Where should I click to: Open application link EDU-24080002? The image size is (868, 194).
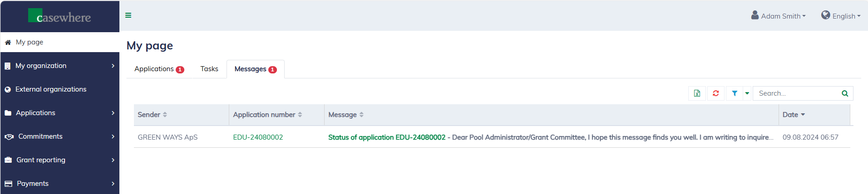258,137
